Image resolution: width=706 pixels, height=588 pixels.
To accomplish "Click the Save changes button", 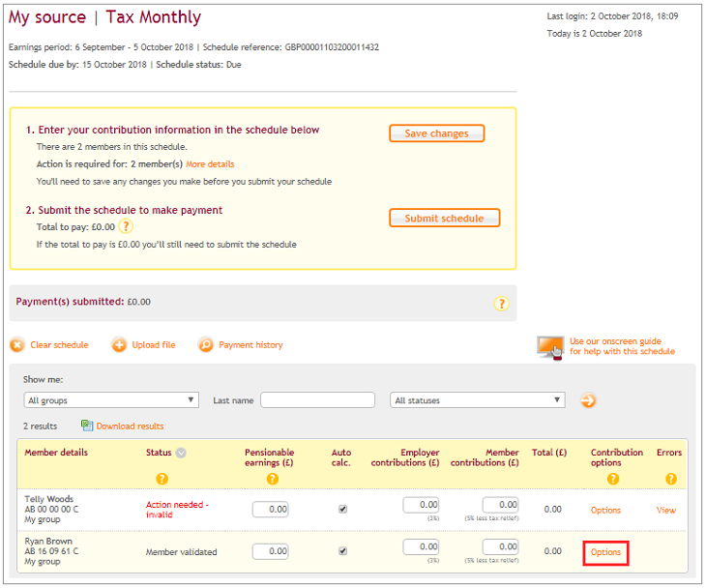I will click(x=436, y=133).
